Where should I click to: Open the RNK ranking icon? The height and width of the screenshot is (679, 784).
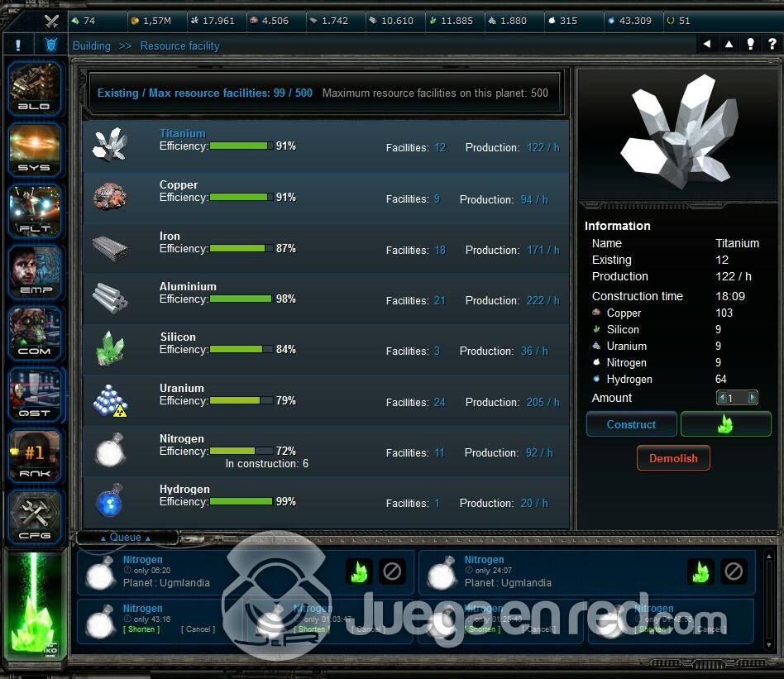(35, 455)
